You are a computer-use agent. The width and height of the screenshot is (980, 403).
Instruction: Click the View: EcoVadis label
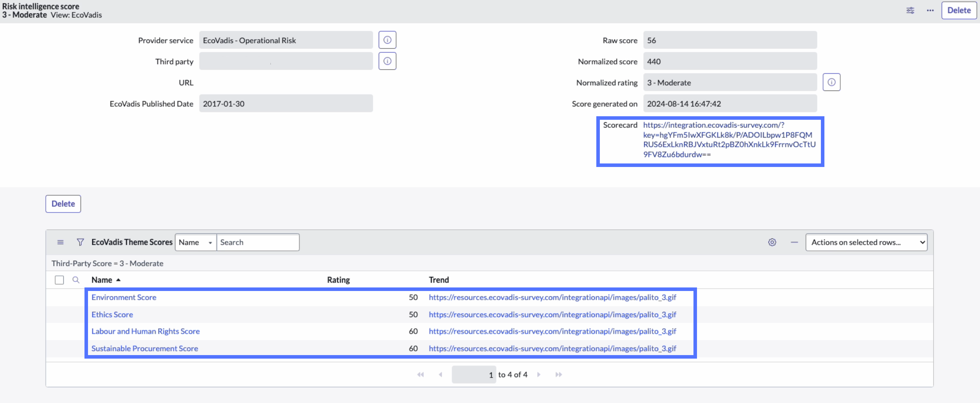click(76, 15)
